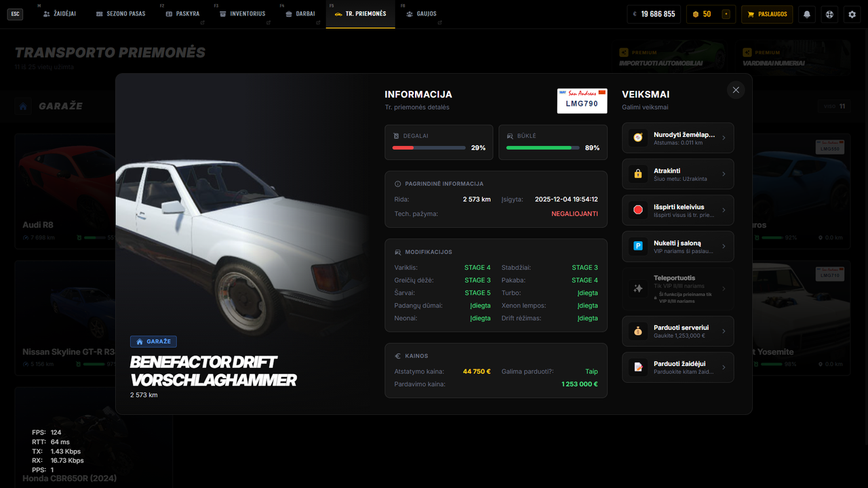The height and width of the screenshot is (488, 868).
Task: Click the Variklis STAGE 4 value
Action: tap(477, 268)
